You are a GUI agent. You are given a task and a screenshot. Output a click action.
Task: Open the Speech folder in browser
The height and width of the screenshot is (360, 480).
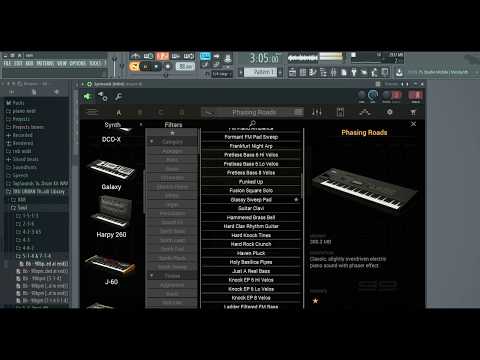tap(17, 175)
